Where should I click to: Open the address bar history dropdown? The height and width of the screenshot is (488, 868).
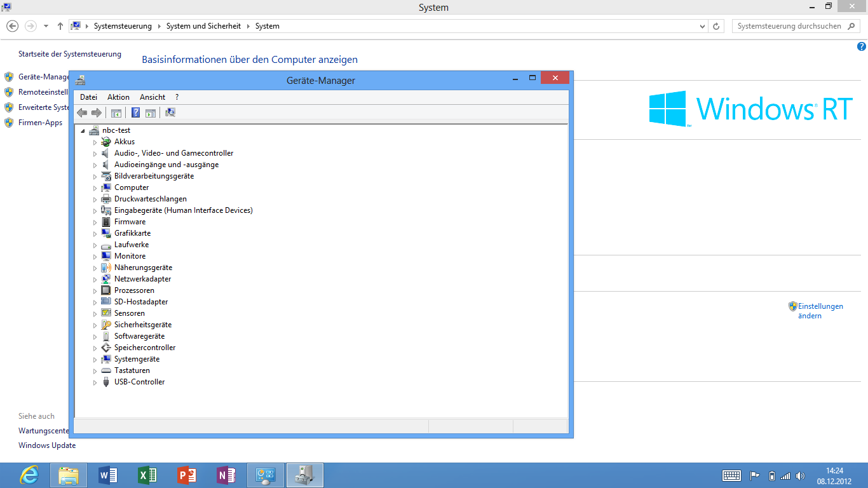(702, 26)
